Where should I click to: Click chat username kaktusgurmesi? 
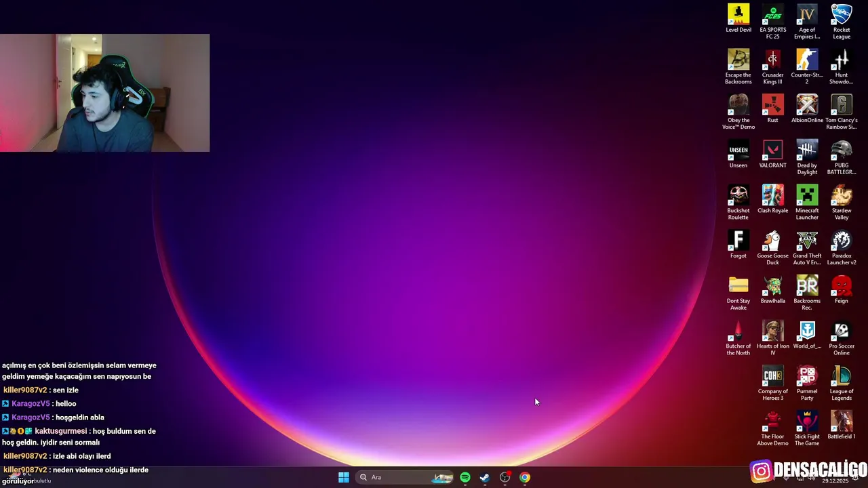coord(60,431)
